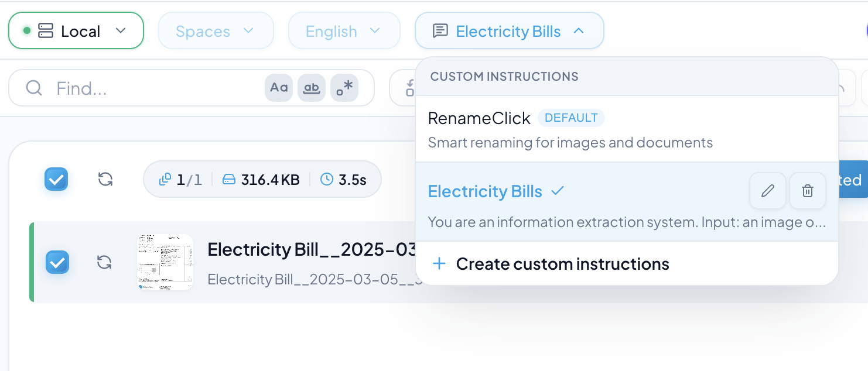Uncheck the select-all checkbox at the top

tap(56, 179)
